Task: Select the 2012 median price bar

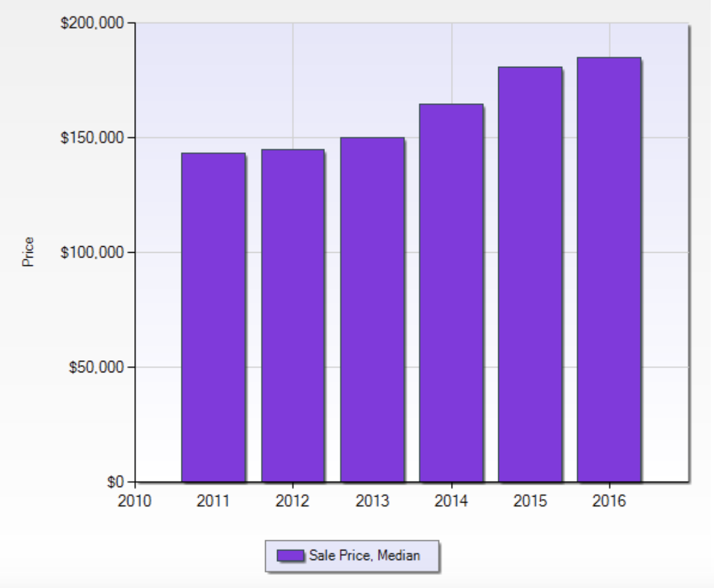Action: [x=292, y=316]
